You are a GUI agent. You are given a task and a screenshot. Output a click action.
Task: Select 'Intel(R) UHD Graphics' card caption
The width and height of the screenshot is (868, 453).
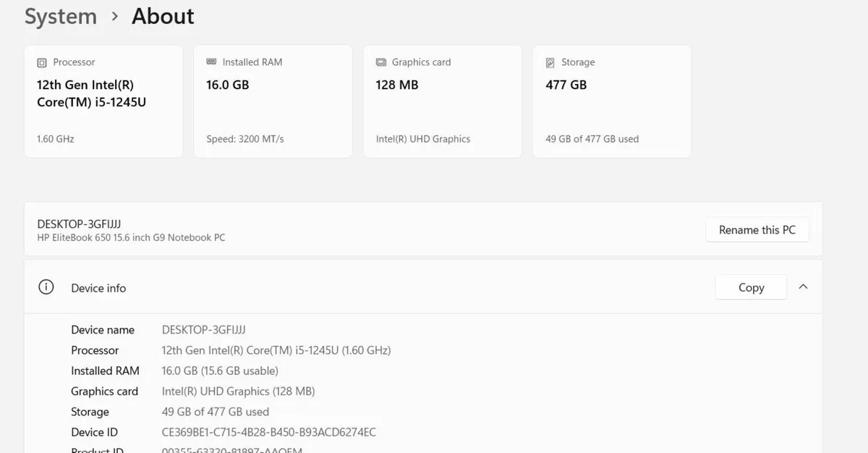pos(423,139)
